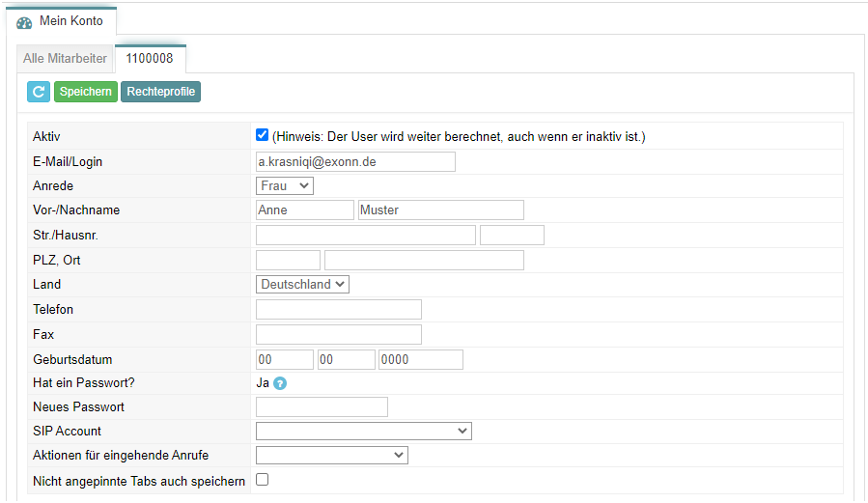Open the SIP Account dropdown
Viewport: 868px width, 503px height.
click(364, 431)
